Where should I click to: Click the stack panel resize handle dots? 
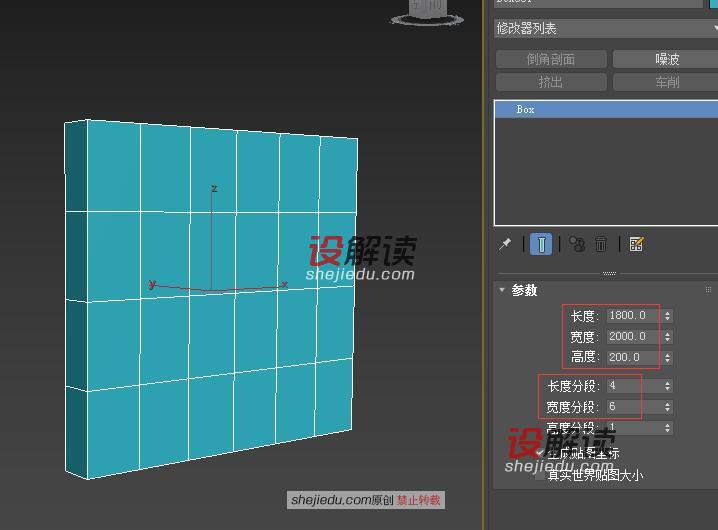coord(609,273)
